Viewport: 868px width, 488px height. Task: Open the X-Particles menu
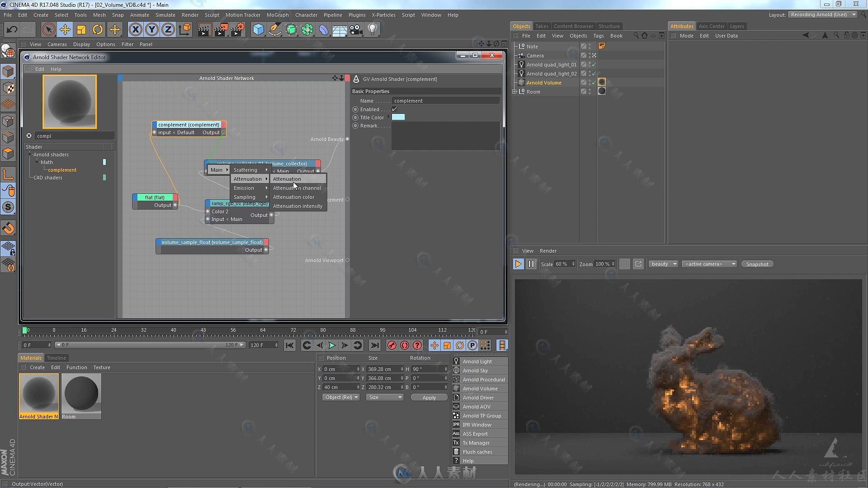(383, 15)
